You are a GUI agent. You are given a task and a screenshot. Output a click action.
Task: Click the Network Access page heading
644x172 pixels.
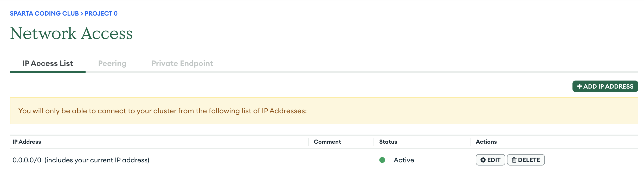coord(71,34)
